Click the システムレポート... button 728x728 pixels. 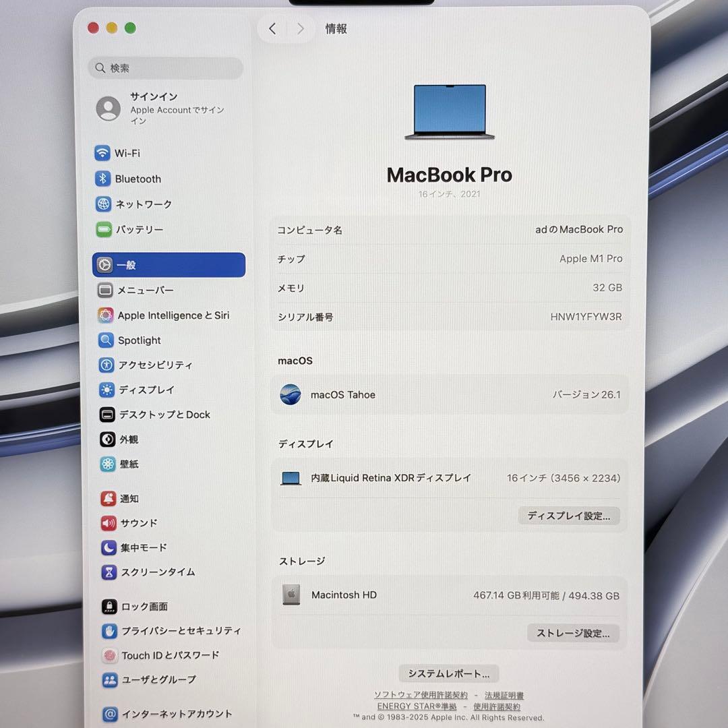(448, 673)
